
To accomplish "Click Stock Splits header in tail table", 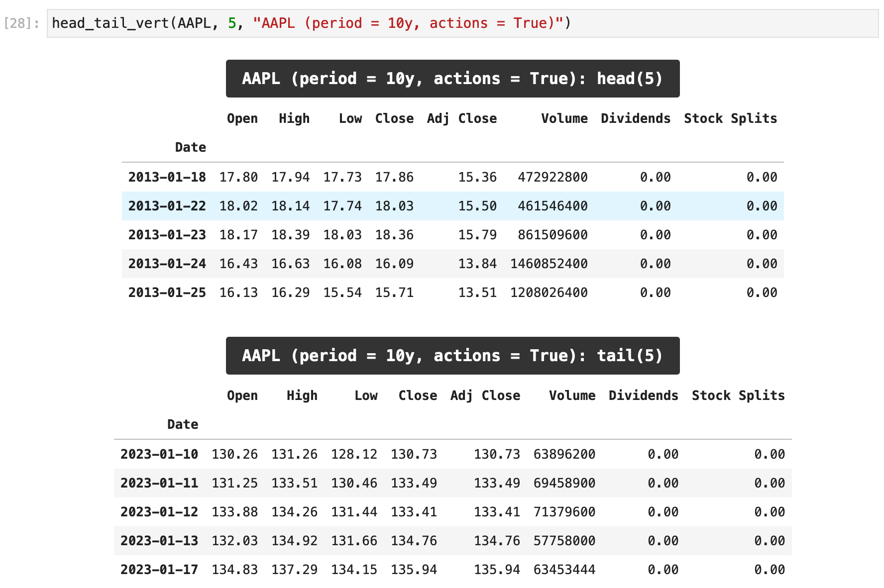I will pyautogui.click(x=738, y=395).
